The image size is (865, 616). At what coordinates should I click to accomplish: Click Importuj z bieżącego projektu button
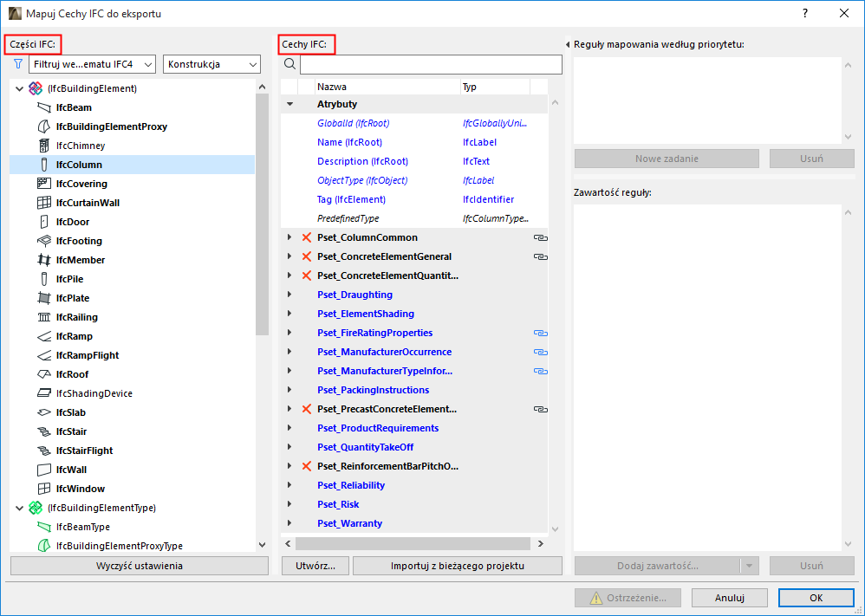click(x=458, y=566)
